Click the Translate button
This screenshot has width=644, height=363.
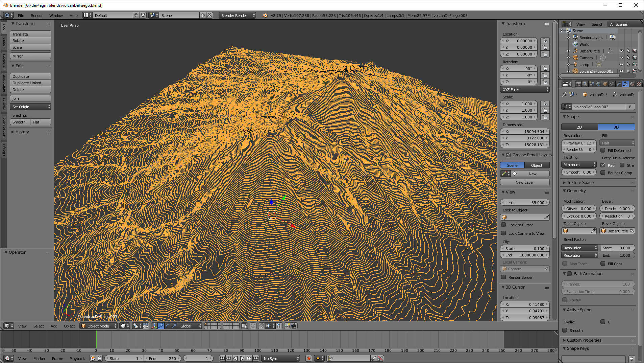point(30,34)
